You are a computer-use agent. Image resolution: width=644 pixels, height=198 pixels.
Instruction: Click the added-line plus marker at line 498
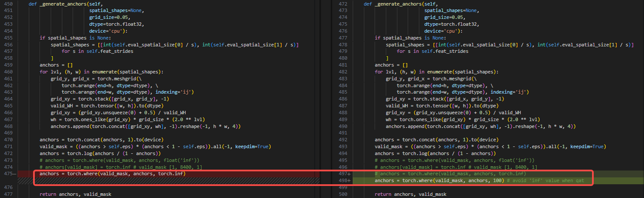point(348,181)
